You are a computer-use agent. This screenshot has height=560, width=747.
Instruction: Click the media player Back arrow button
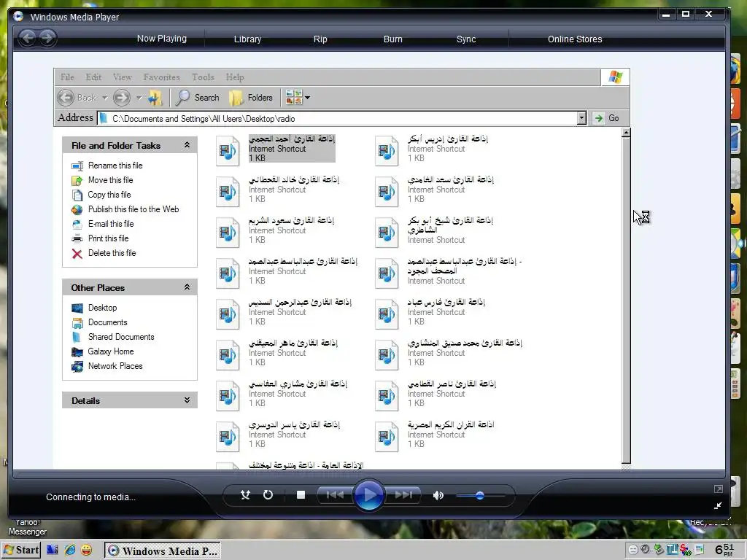click(28, 38)
